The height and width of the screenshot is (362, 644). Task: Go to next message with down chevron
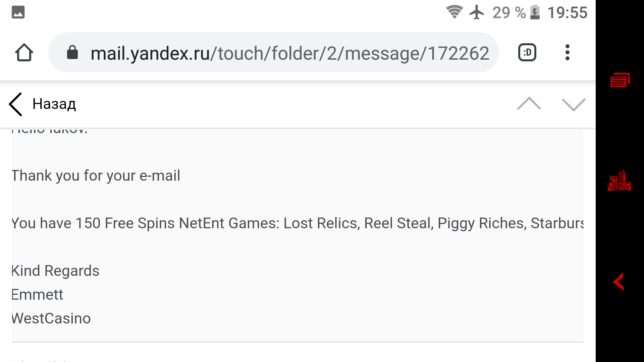tap(574, 104)
